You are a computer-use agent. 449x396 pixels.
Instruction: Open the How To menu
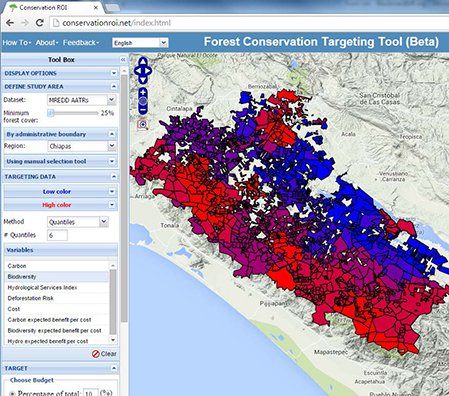tap(17, 43)
